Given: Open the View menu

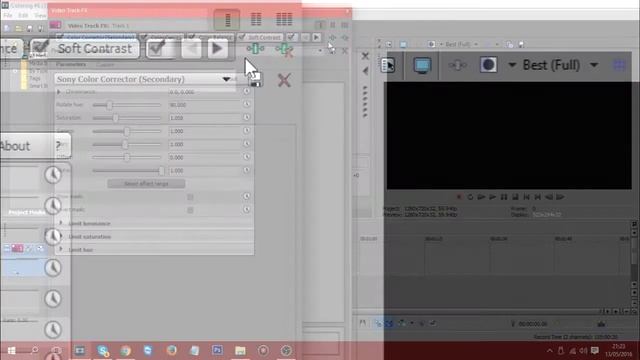Looking at the screenshot, I should [40, 16].
